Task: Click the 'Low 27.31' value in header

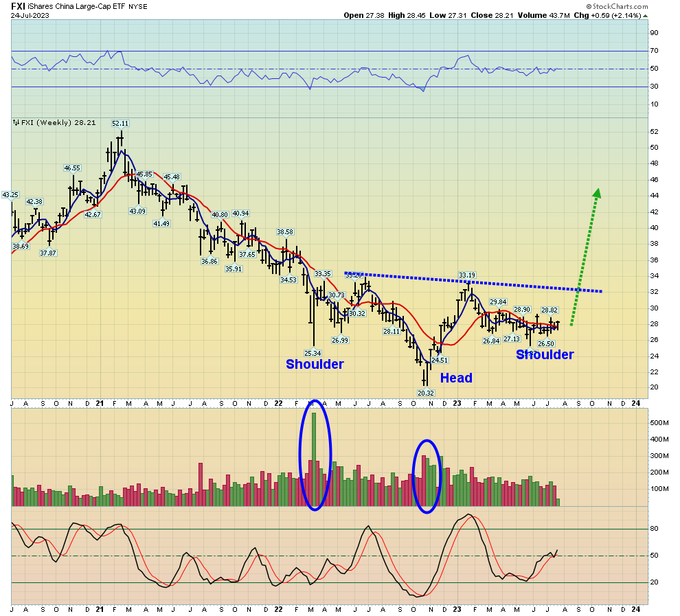Action: pyautogui.click(x=448, y=15)
